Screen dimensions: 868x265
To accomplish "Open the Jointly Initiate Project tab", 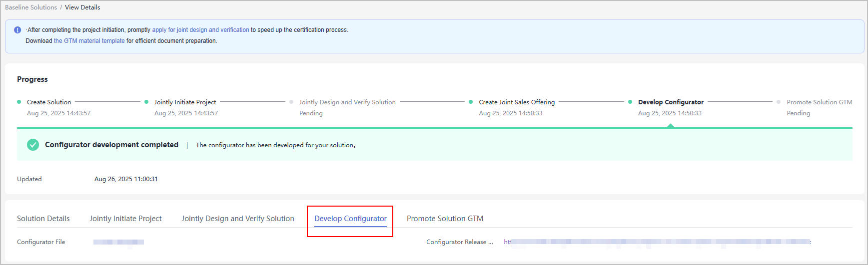I will pos(125,219).
